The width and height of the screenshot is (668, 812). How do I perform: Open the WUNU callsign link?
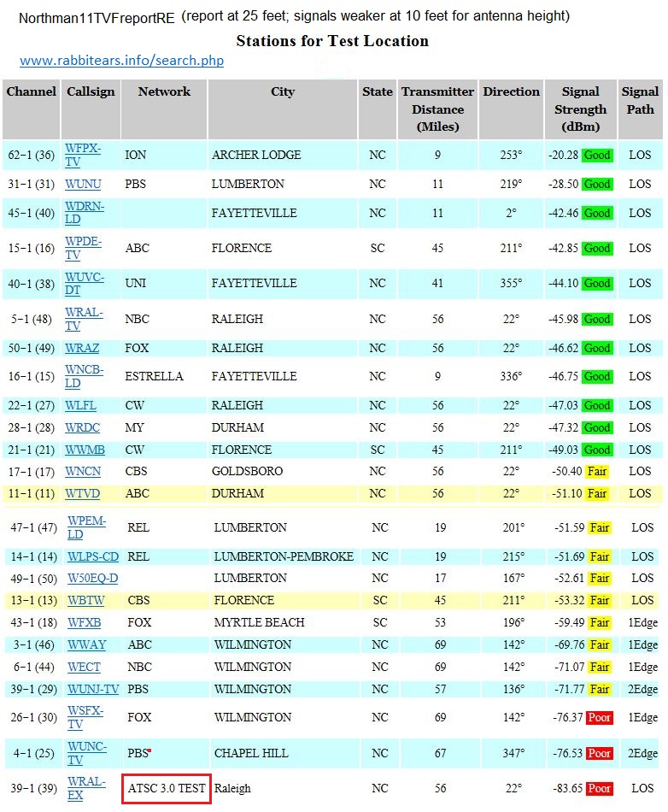pyautogui.click(x=83, y=184)
